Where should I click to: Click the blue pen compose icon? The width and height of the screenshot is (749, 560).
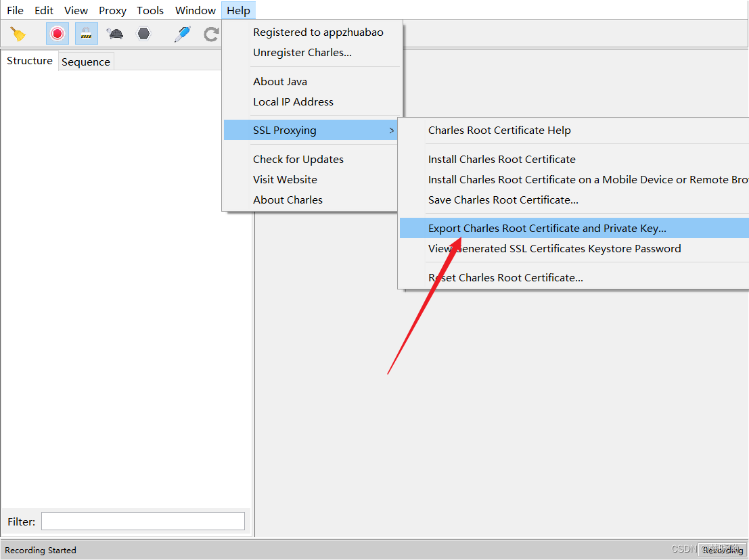(x=183, y=34)
